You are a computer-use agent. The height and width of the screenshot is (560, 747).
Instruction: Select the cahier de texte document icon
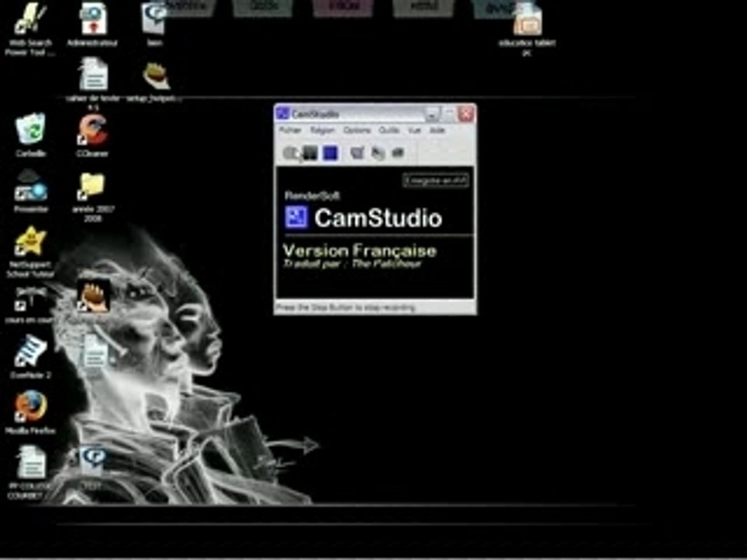tap(93, 84)
